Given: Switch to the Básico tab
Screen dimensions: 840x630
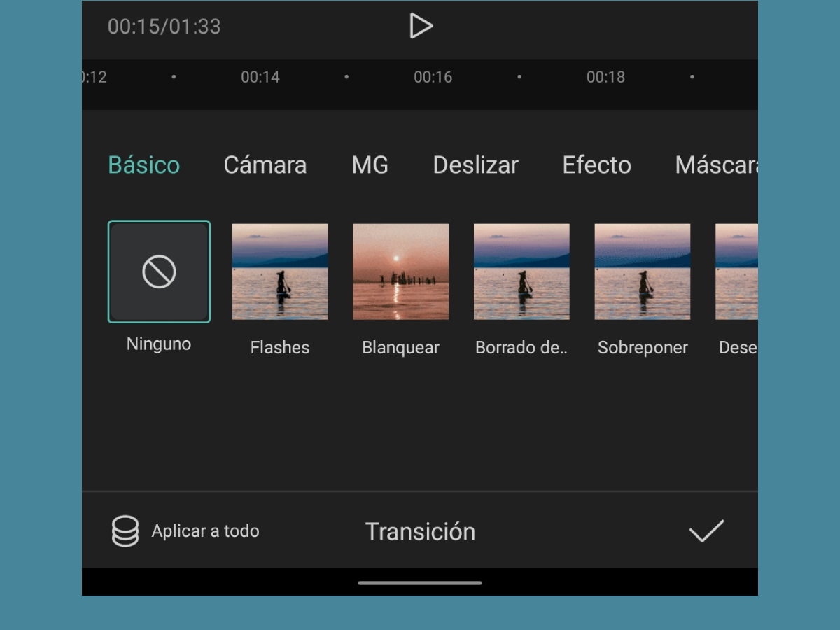Looking at the screenshot, I should tap(143, 165).
